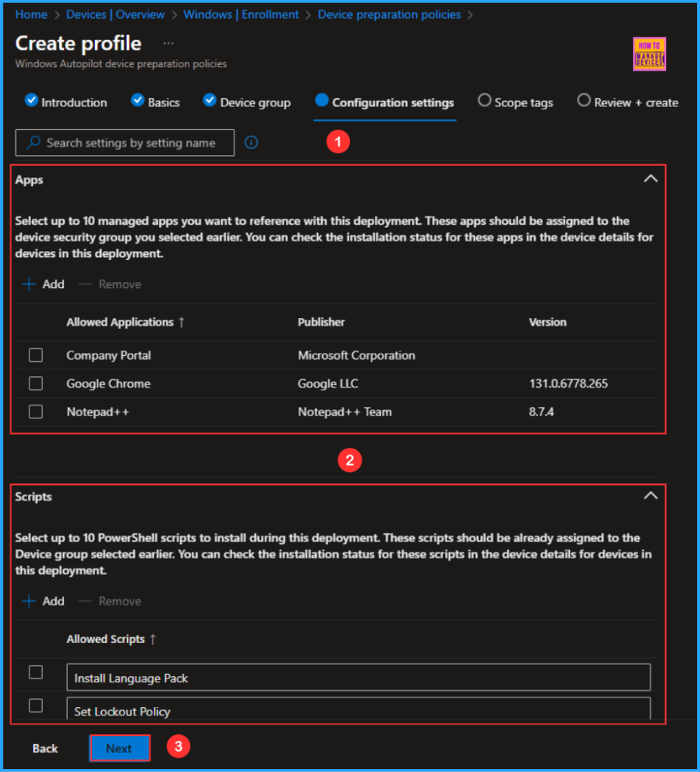Click the Next button
The image size is (700, 772).
pos(120,749)
